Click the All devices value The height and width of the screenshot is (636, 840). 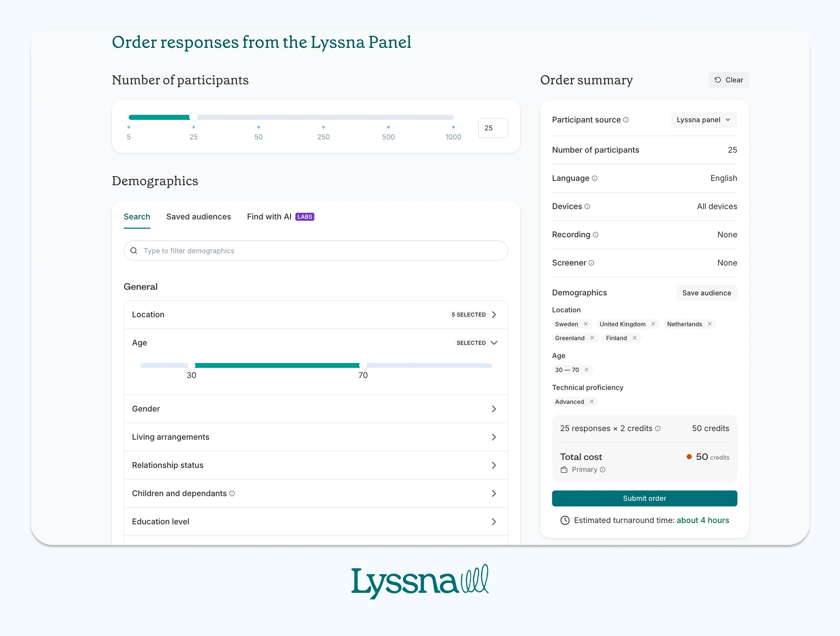717,207
